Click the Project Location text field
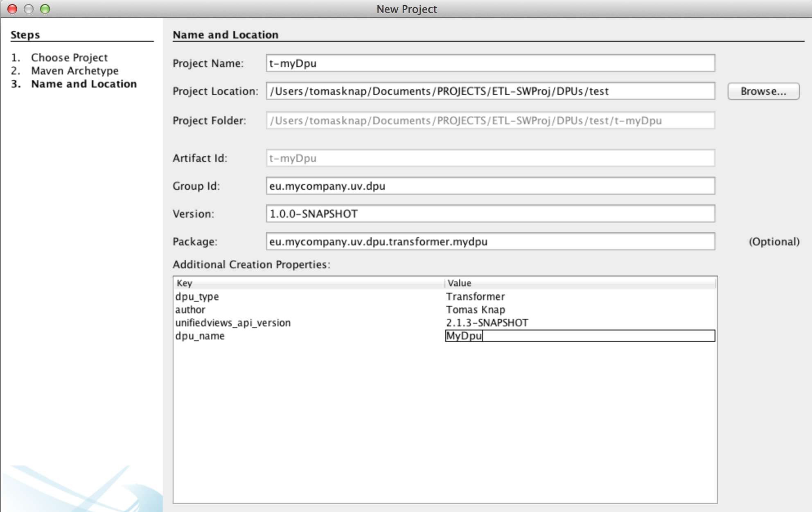Image resolution: width=812 pixels, height=512 pixels. (490, 91)
